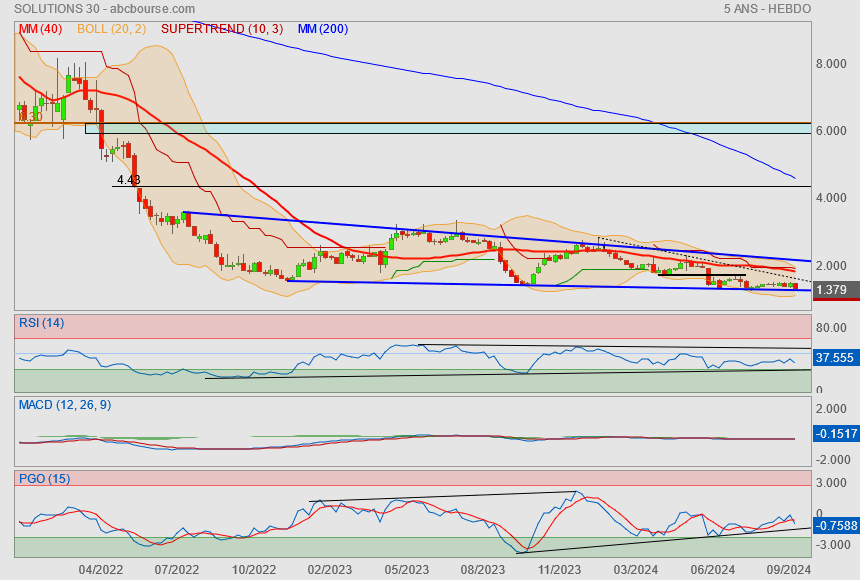This screenshot has height=580, width=860.
Task: Click the '3.000' PGO axis label
Action: [x=831, y=483]
